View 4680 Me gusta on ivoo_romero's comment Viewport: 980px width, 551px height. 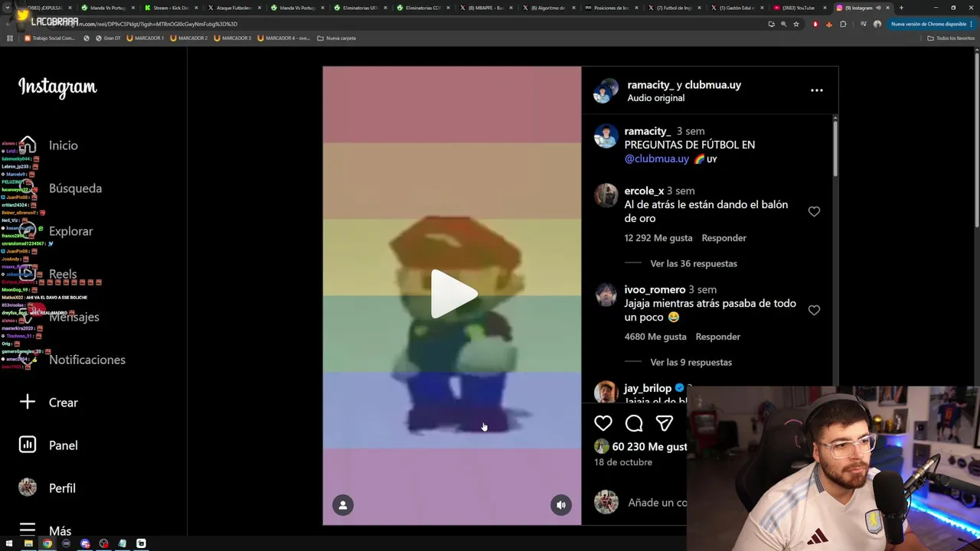(655, 337)
